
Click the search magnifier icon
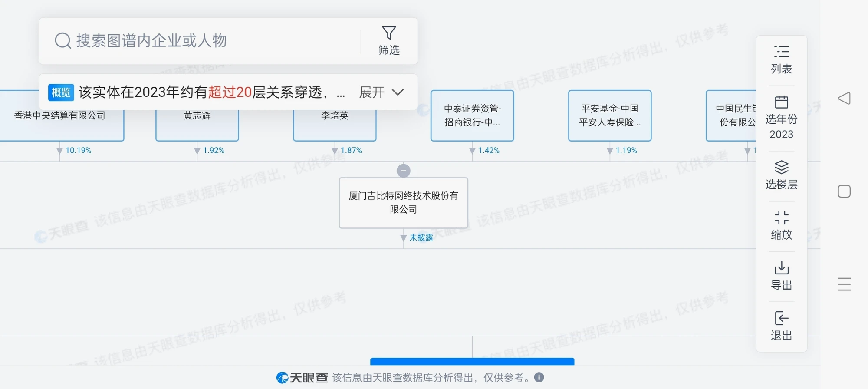click(x=63, y=41)
